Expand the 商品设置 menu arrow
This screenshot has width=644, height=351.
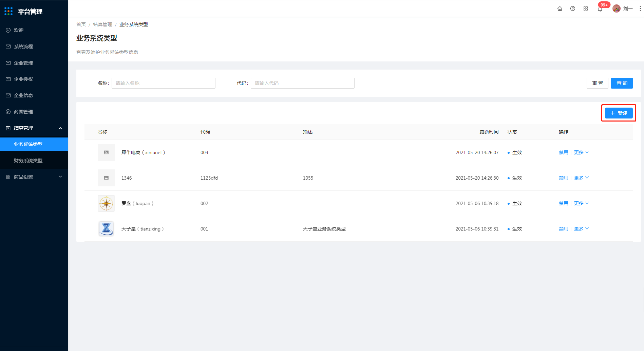tap(60, 177)
